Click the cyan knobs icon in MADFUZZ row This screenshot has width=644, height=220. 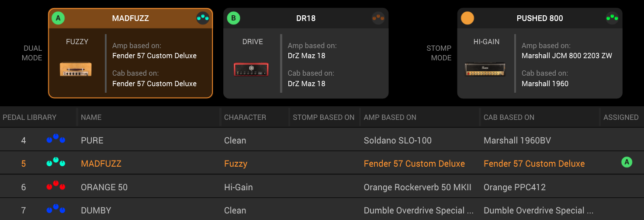pyautogui.click(x=55, y=163)
